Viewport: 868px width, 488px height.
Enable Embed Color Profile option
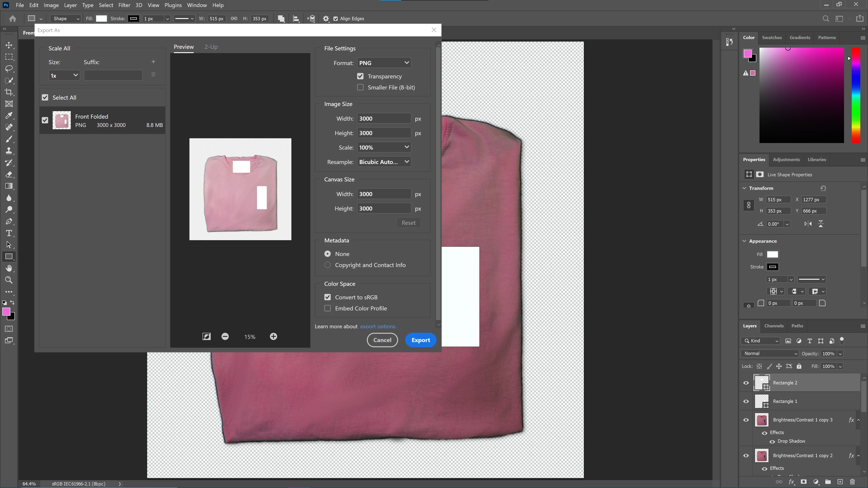[328, 308]
